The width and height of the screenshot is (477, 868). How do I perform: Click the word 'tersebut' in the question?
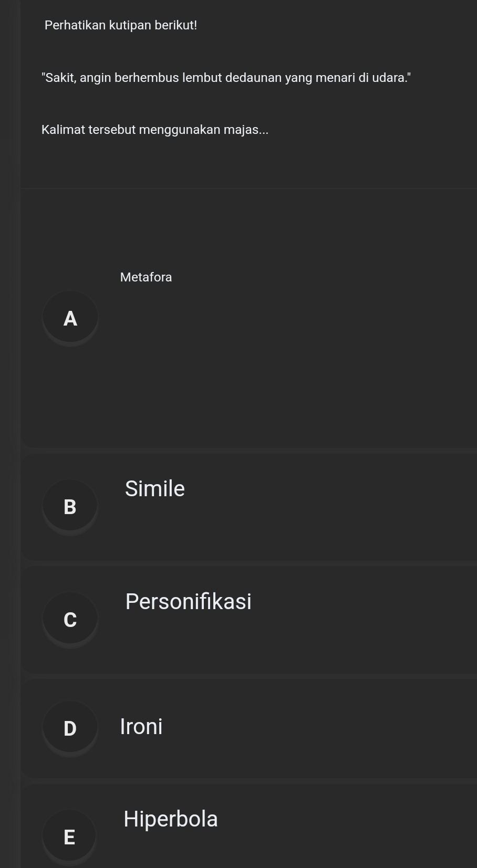click(x=112, y=130)
